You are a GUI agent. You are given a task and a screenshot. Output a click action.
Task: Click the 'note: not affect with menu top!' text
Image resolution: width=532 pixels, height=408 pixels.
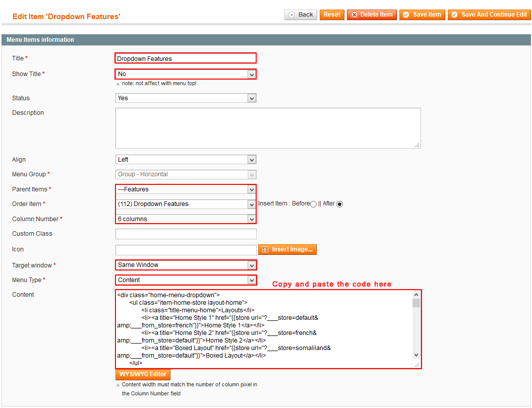[x=159, y=83]
